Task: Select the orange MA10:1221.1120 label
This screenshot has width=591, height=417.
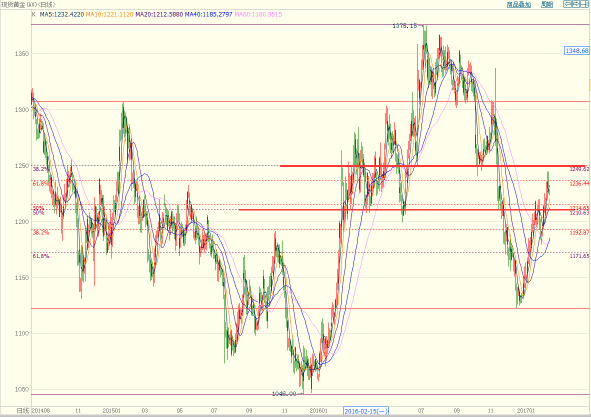Action: 109,14
